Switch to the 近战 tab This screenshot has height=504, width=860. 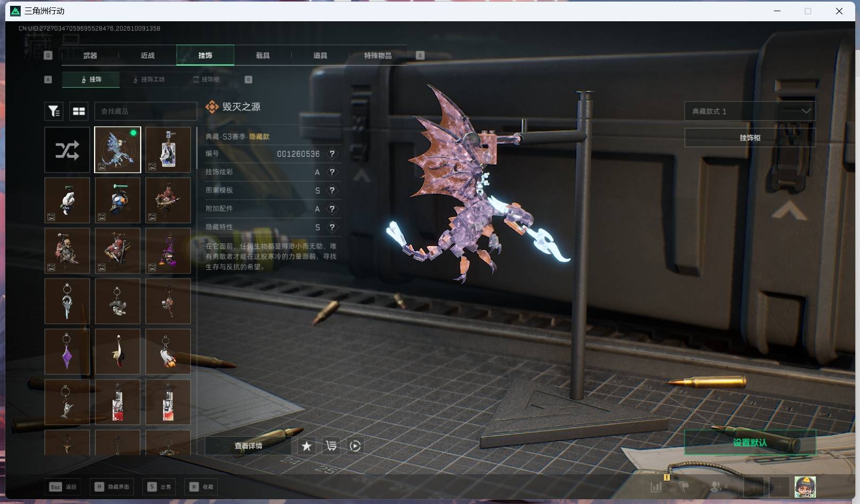pos(148,55)
